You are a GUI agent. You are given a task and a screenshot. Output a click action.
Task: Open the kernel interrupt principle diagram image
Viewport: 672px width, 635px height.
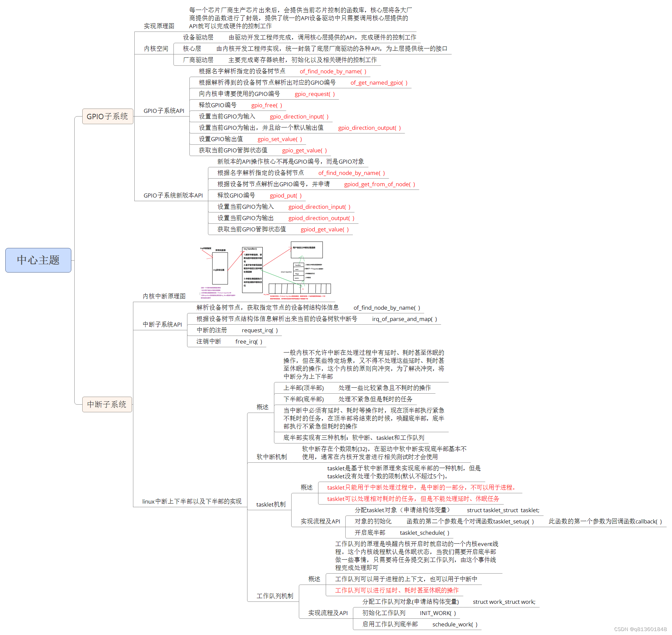(265, 270)
